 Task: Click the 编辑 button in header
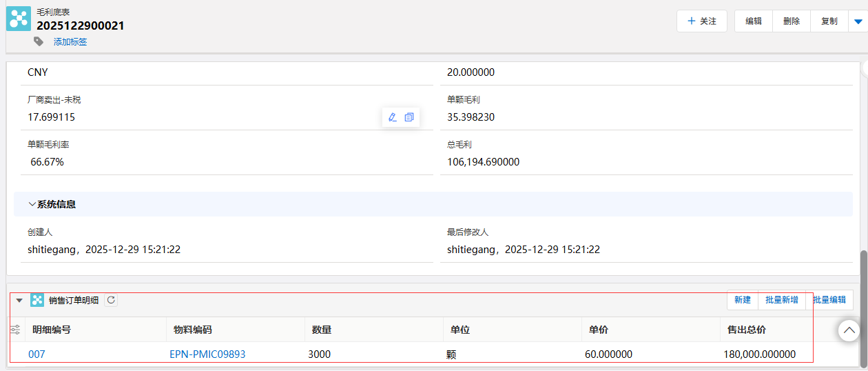754,21
